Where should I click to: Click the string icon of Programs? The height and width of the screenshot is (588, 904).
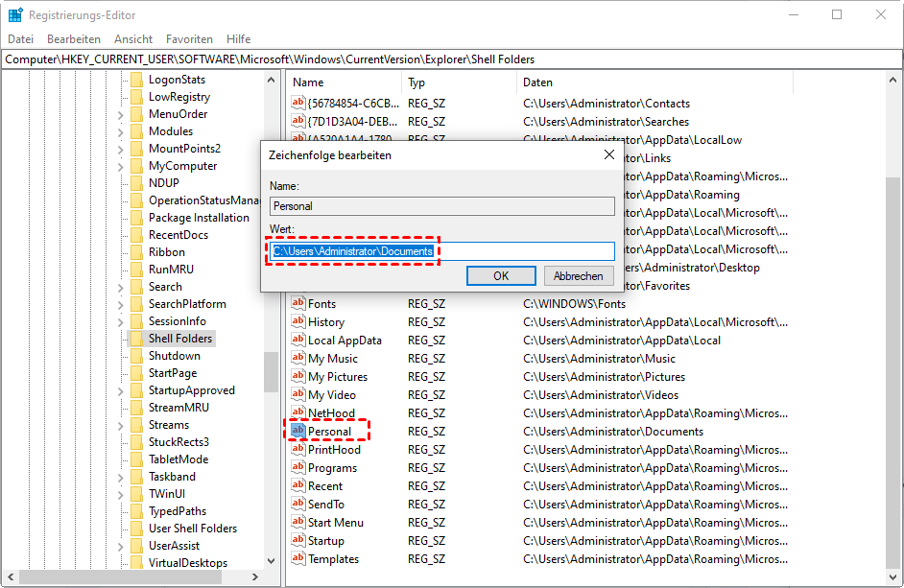[x=298, y=467]
